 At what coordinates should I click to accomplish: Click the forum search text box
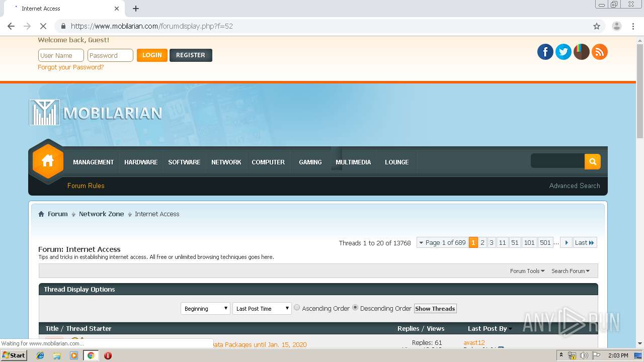pyautogui.click(x=557, y=161)
